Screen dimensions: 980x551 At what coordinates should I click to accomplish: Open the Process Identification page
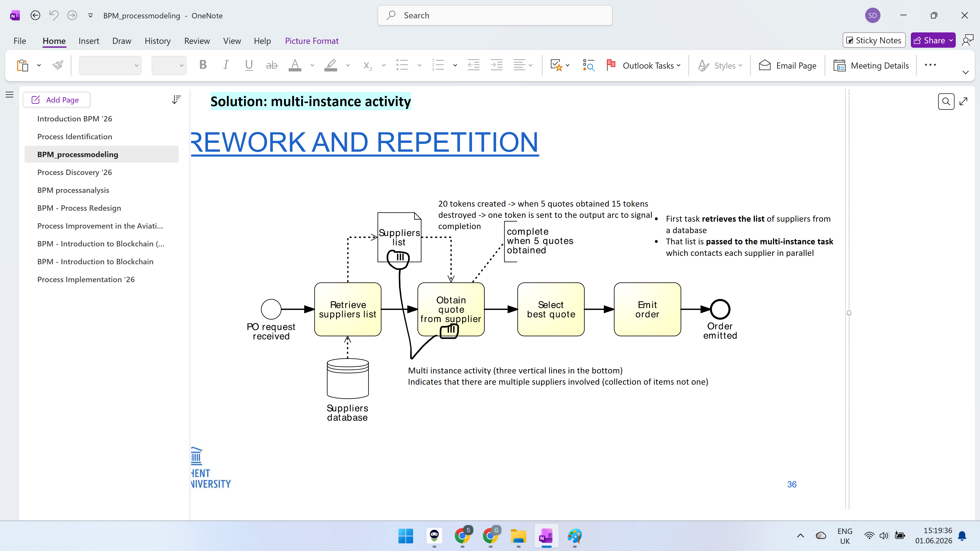coord(75,136)
